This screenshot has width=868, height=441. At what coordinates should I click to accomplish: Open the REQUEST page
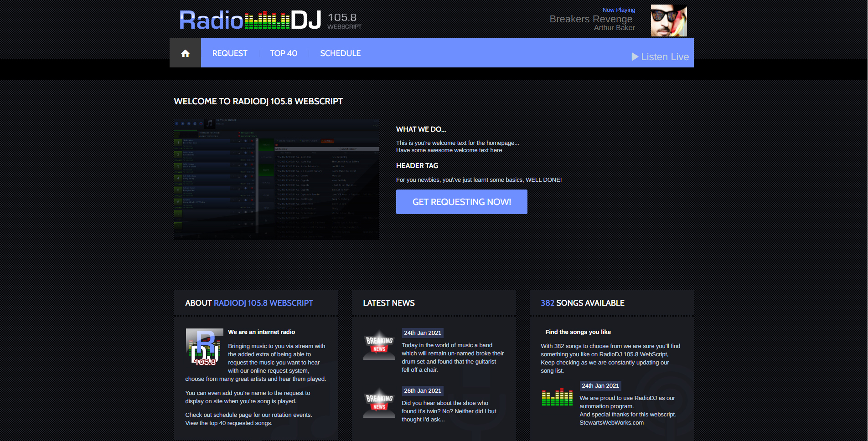pos(229,53)
